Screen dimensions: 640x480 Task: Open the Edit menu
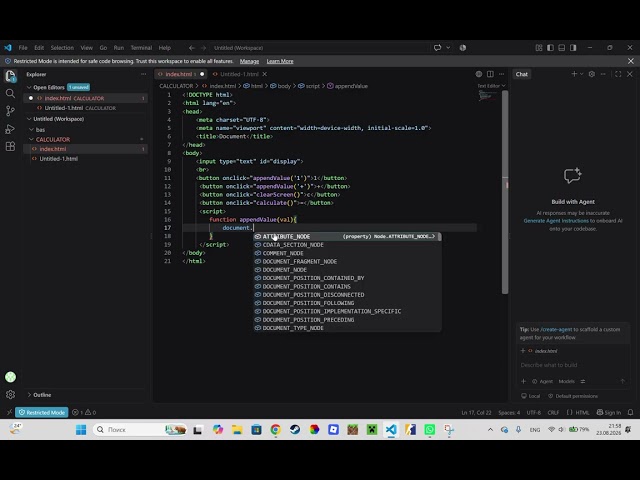pyautogui.click(x=39, y=48)
